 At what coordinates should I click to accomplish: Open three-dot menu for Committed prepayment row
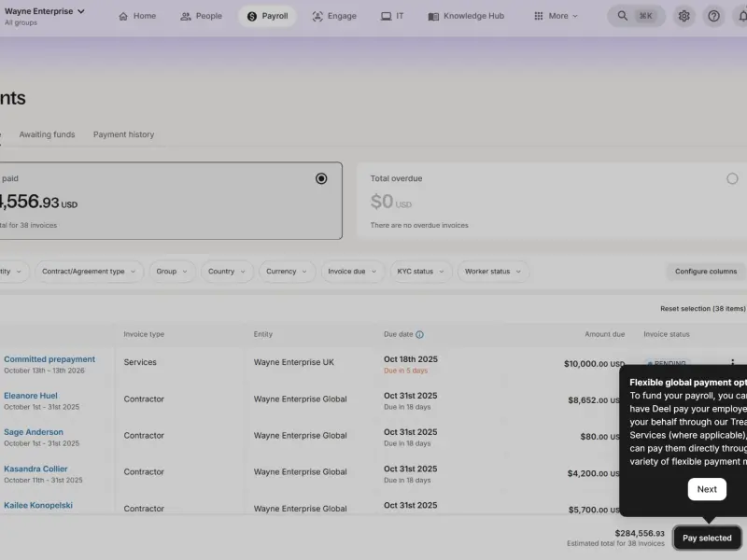pyautogui.click(x=732, y=362)
